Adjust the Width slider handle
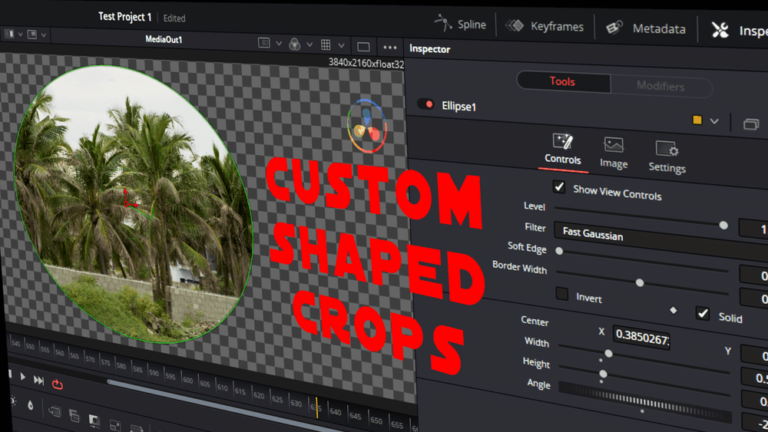This screenshot has height=432, width=768. click(x=608, y=353)
